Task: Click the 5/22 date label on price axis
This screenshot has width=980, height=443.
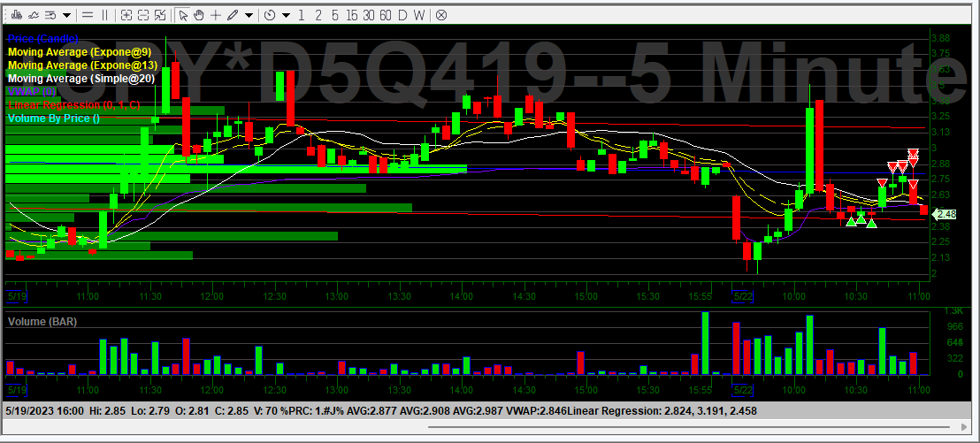Action: click(744, 295)
